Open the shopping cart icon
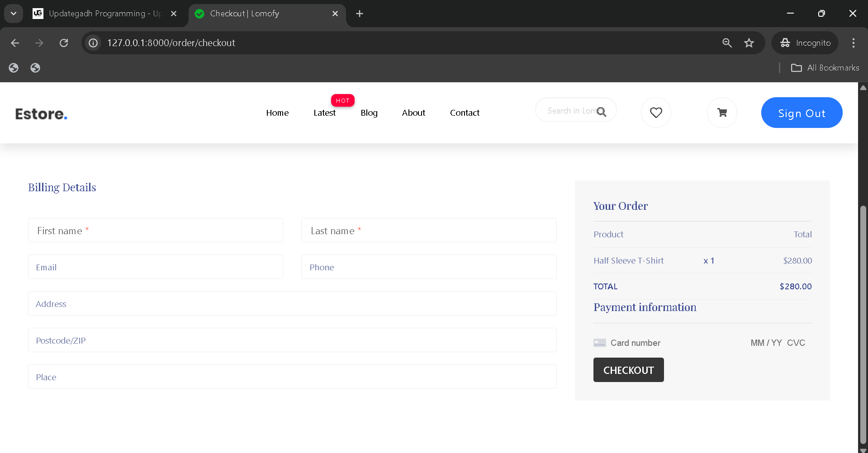This screenshot has width=868, height=453. pyautogui.click(x=721, y=113)
